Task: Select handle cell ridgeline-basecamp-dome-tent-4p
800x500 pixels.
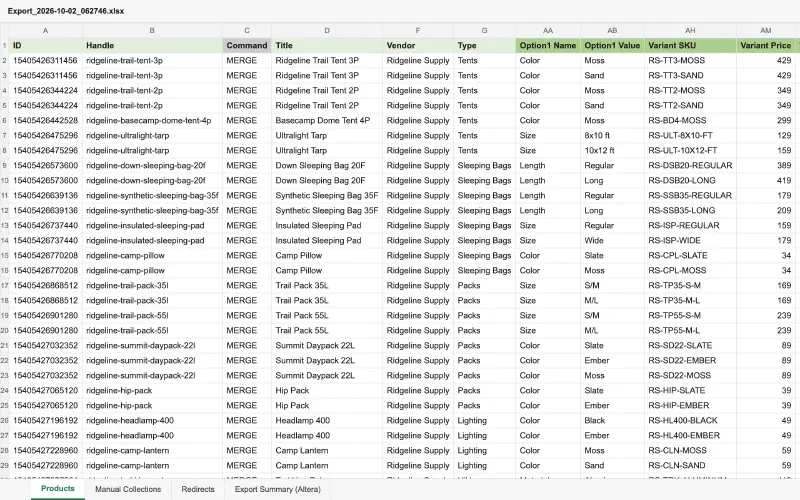Action: pos(152,120)
